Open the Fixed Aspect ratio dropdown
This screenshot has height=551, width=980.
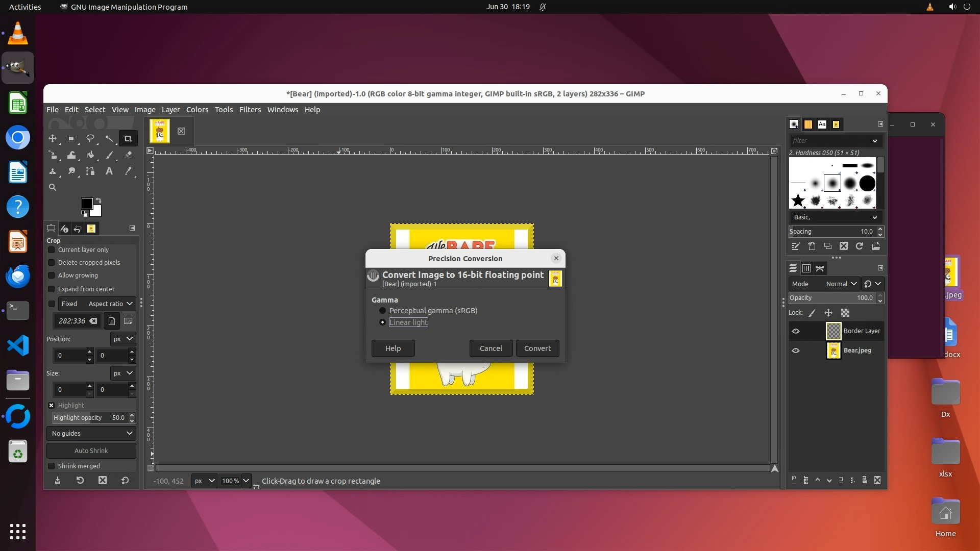[96, 304]
